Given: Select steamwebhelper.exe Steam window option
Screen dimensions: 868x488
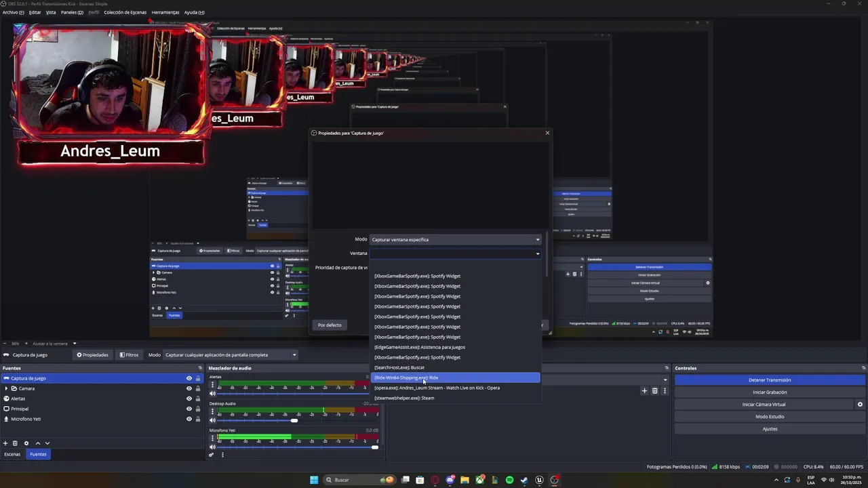Looking at the screenshot, I should tap(455, 398).
